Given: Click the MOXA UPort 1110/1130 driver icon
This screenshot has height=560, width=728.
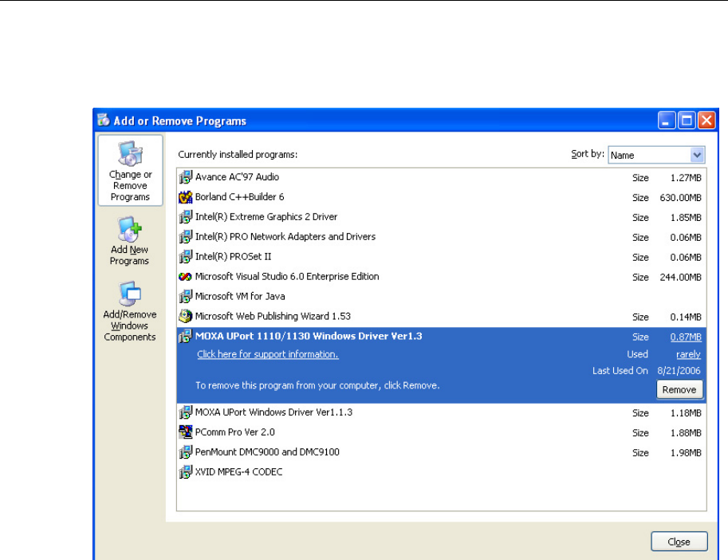Looking at the screenshot, I should [185, 337].
